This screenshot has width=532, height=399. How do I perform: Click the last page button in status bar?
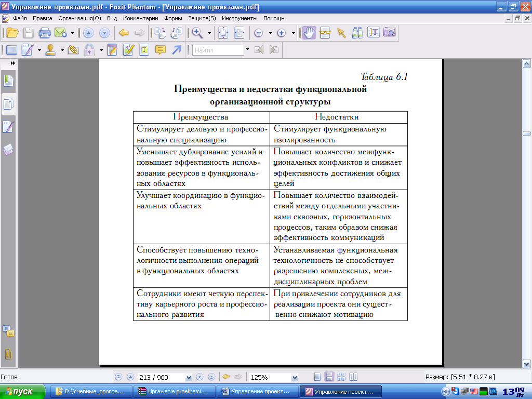click(211, 377)
